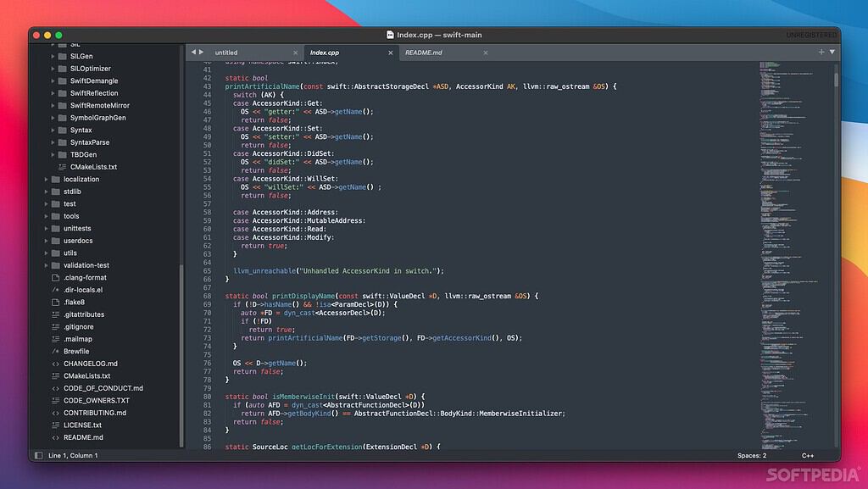Click the CONTRIBUTING.md markup icon

click(x=55, y=413)
